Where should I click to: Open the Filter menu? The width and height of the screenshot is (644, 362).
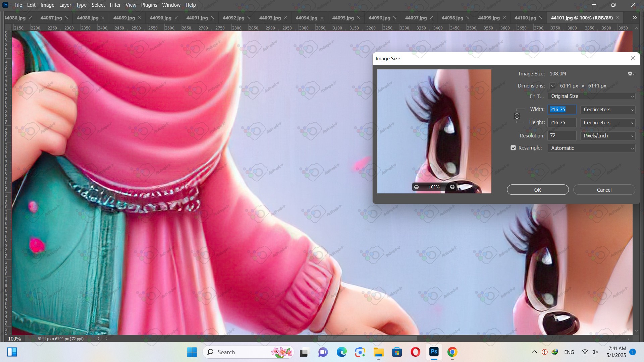click(115, 5)
